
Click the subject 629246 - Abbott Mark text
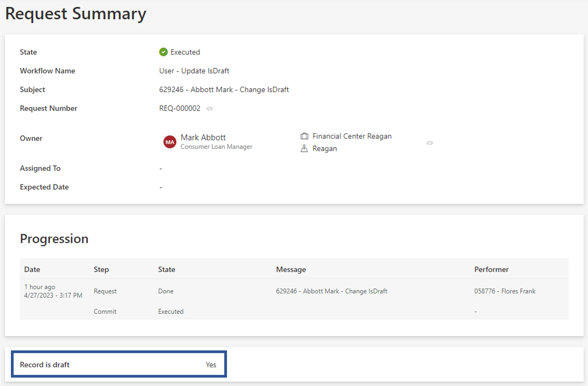(196, 90)
